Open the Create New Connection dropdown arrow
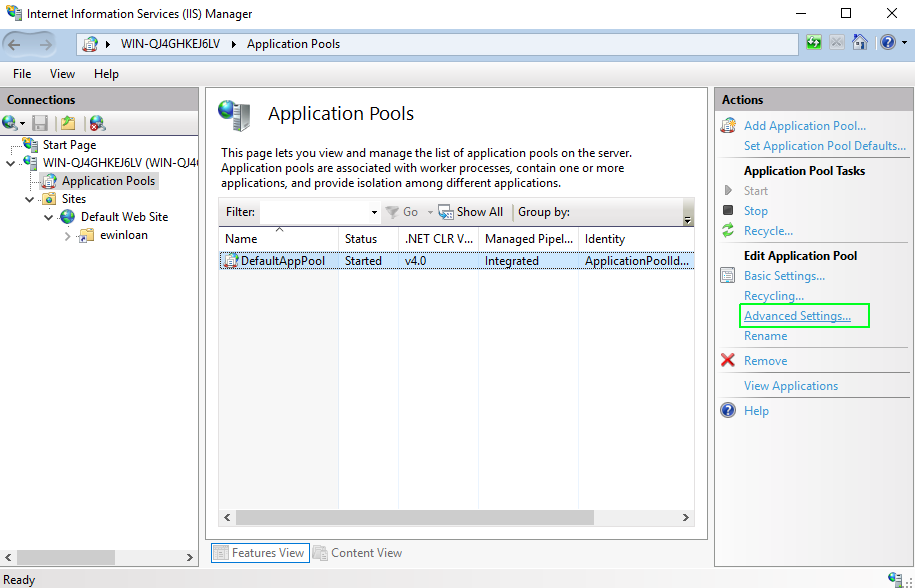The width and height of the screenshot is (915, 588). pyautogui.click(x=22, y=123)
